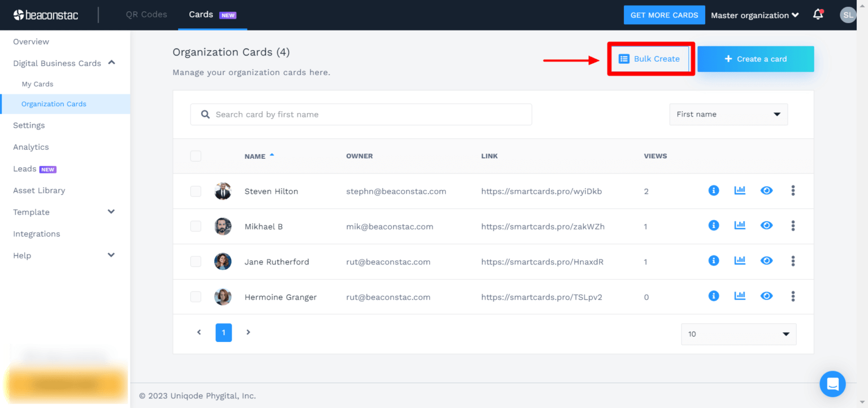The image size is (868, 408).
Task: Open more options for Mikhael B
Action: [x=793, y=225]
